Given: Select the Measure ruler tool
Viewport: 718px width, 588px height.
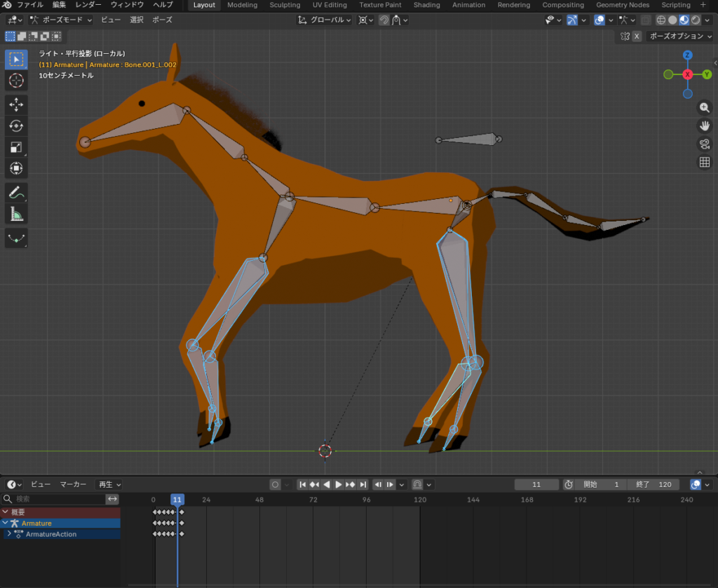Looking at the screenshot, I should tap(16, 214).
